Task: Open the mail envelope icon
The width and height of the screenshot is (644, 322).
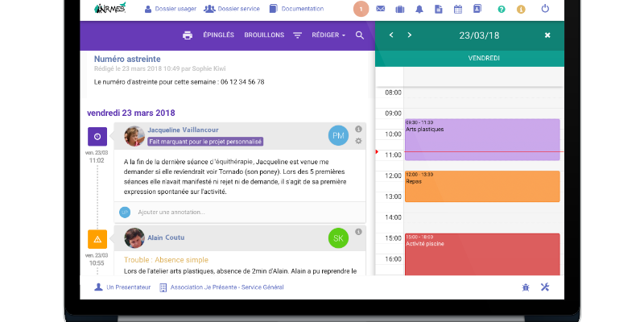Action: pos(380,8)
